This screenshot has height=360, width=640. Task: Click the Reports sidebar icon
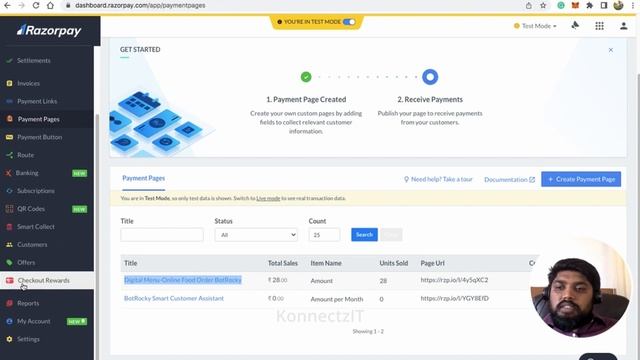(9, 303)
